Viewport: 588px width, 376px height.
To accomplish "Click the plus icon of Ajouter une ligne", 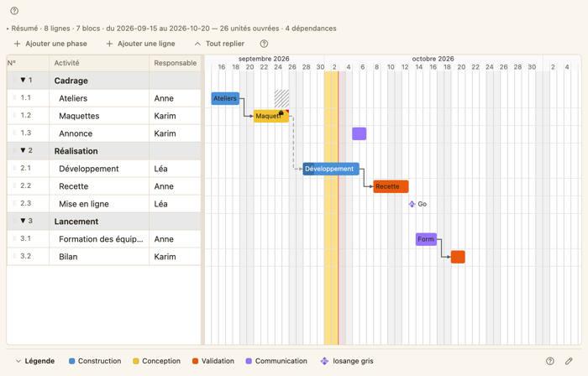I will [x=109, y=44].
